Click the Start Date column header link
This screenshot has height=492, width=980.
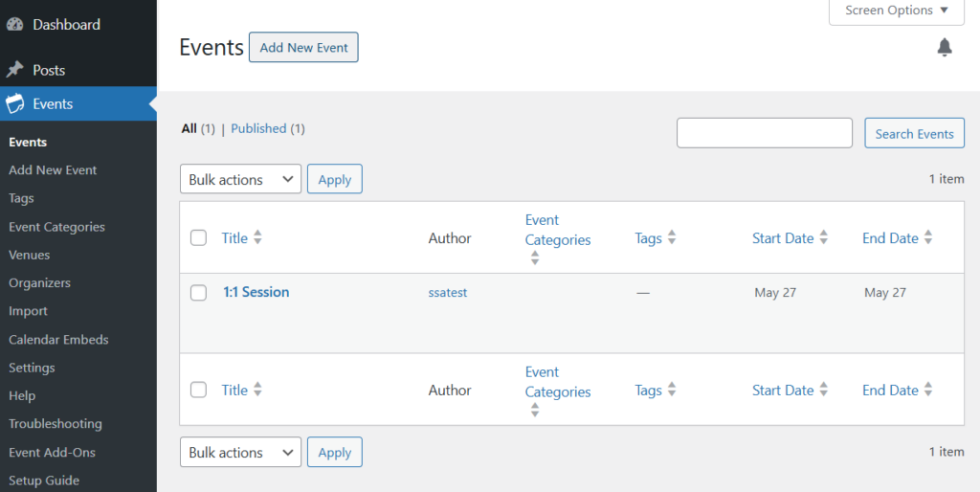[x=783, y=238]
